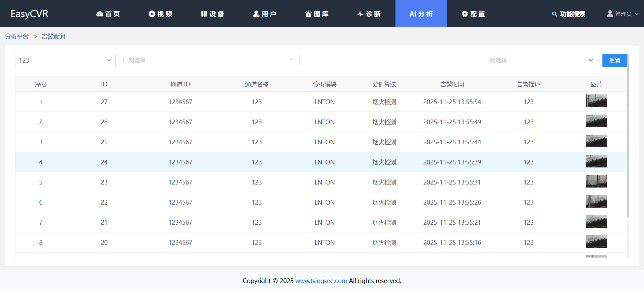Open the calendar icon in date field
Viewport: 644px width, 291px height.
click(x=292, y=61)
